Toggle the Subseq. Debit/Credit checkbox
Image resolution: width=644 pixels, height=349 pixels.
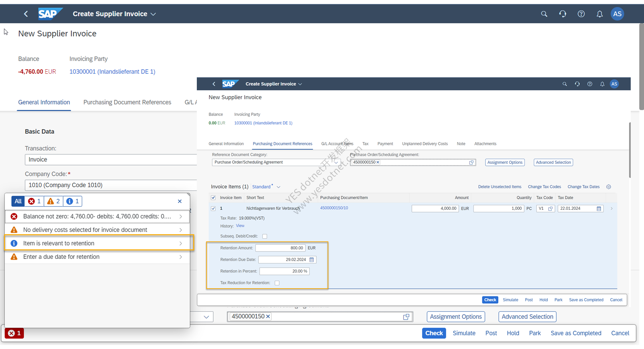point(265,236)
